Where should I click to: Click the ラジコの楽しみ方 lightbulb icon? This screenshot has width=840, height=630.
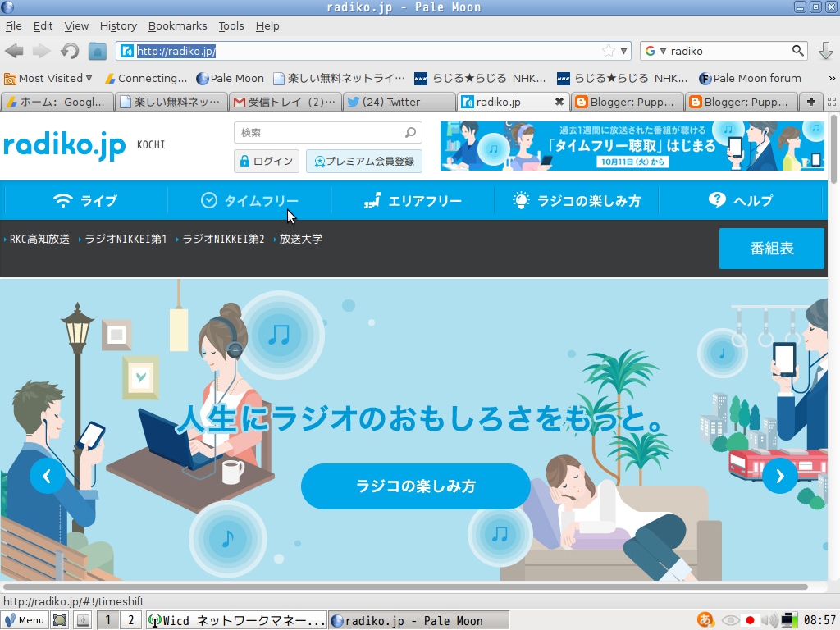tap(520, 199)
